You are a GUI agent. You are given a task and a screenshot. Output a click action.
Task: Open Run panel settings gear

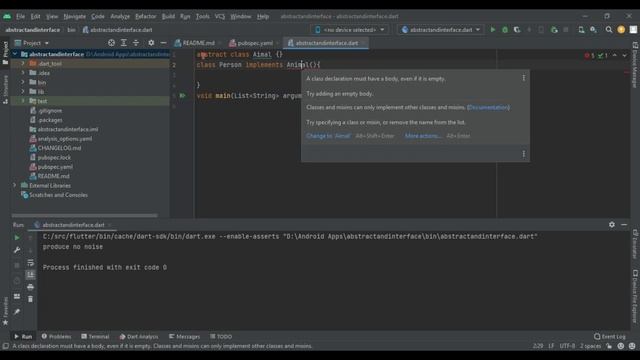point(611,224)
